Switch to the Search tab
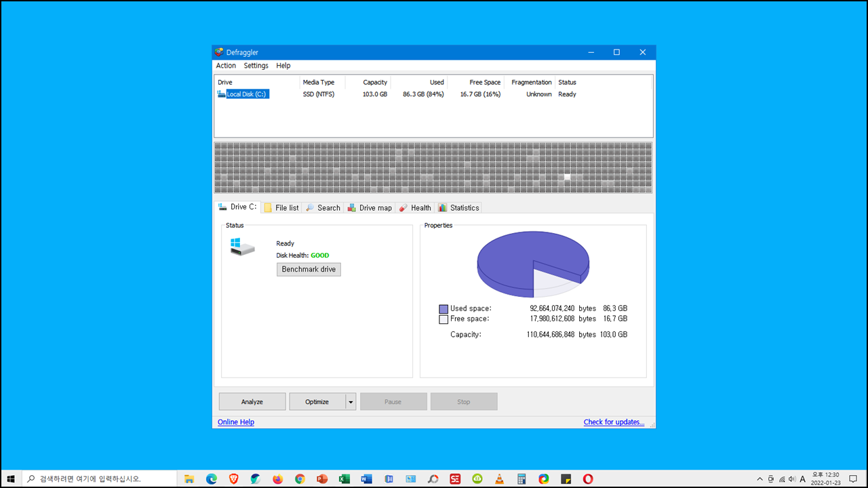 point(323,208)
